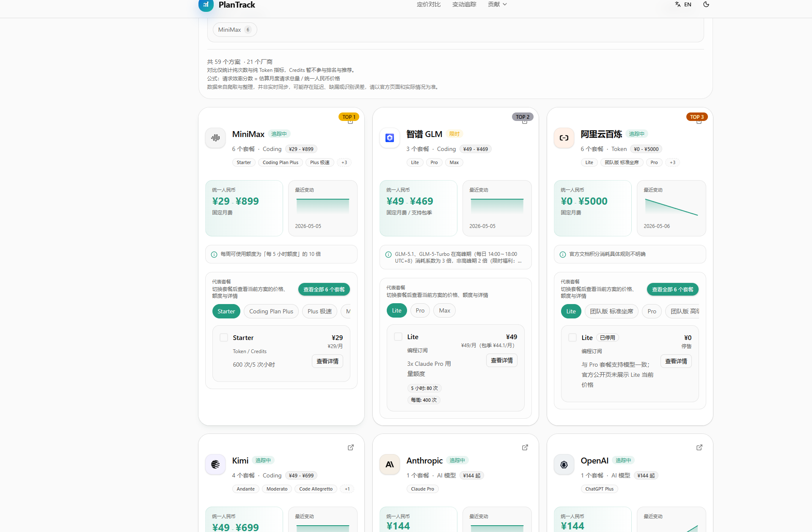Click the MiniMax vendor logo icon

pyautogui.click(x=215, y=138)
